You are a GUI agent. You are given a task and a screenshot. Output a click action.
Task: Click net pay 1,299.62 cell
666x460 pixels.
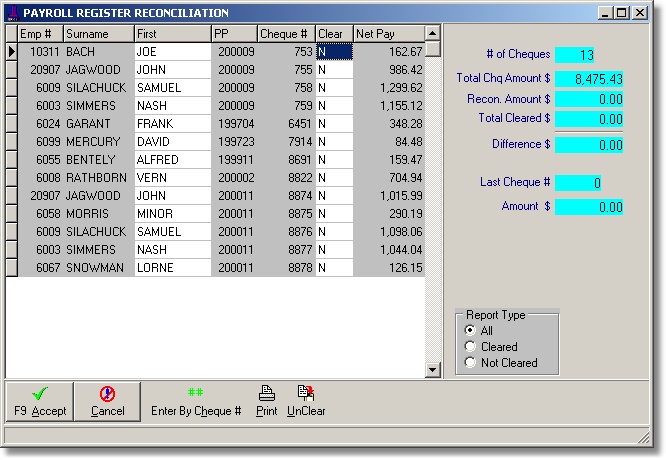coord(389,87)
